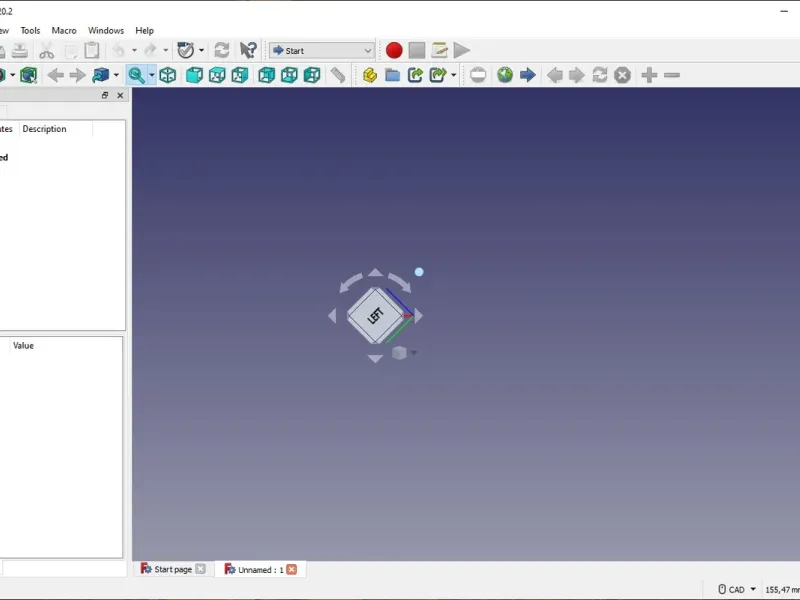This screenshot has height=600, width=800.
Task: Click the browser next page arrow
Action: [x=577, y=76]
